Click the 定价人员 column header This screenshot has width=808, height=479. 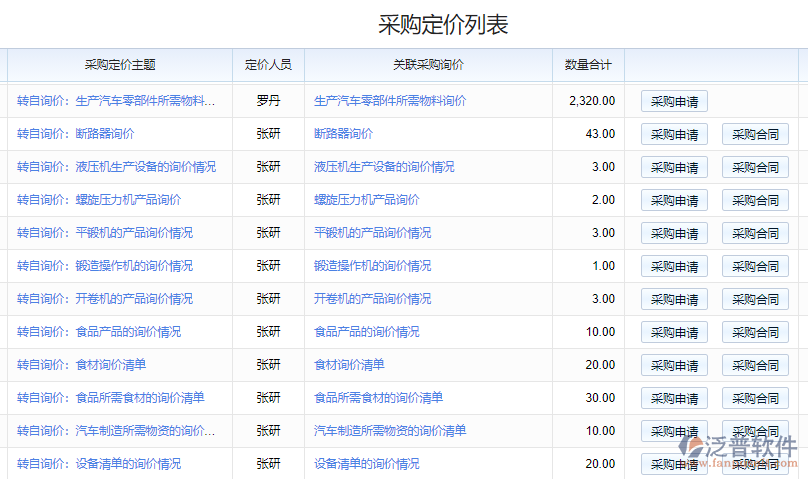click(x=268, y=65)
